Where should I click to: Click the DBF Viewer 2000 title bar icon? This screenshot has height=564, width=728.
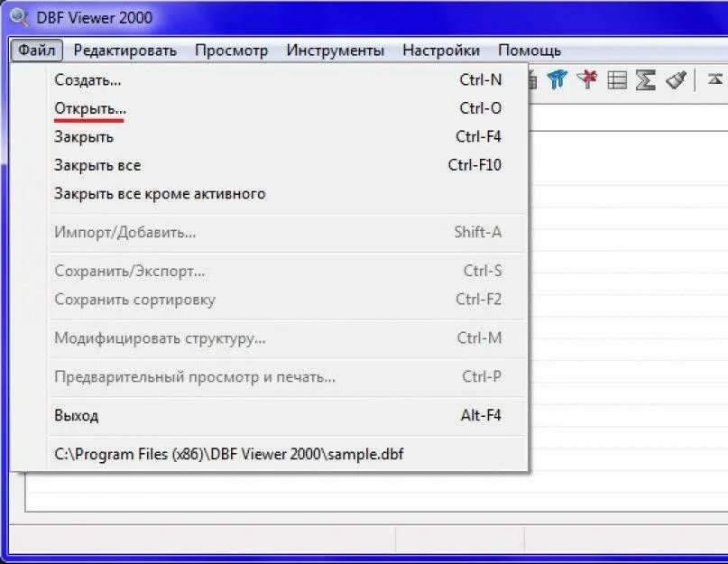20,17
